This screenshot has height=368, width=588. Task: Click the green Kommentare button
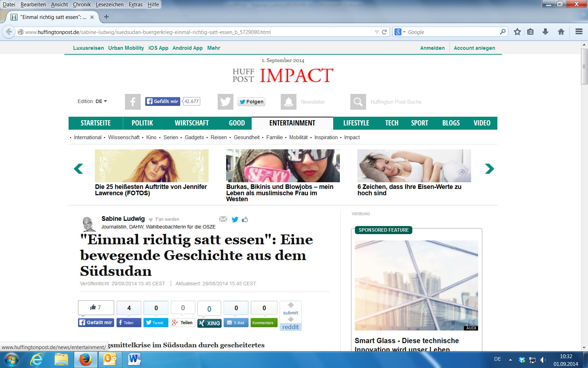tap(264, 323)
